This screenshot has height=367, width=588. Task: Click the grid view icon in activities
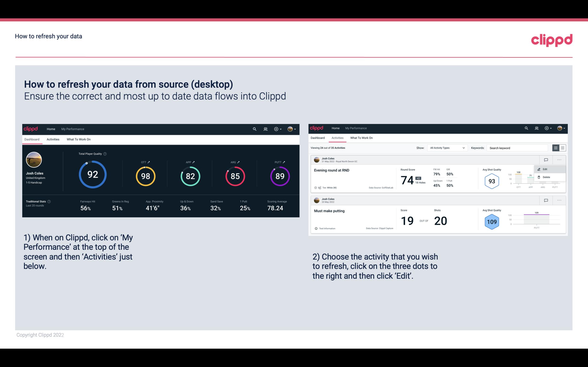(562, 148)
